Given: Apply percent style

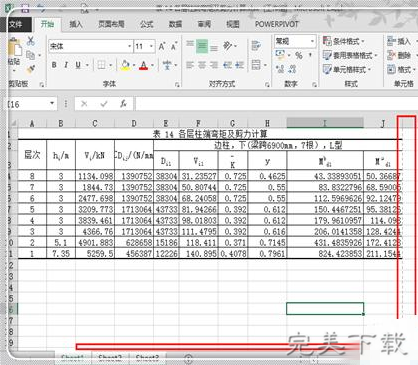Looking at the screenshot, I should coord(298,55).
